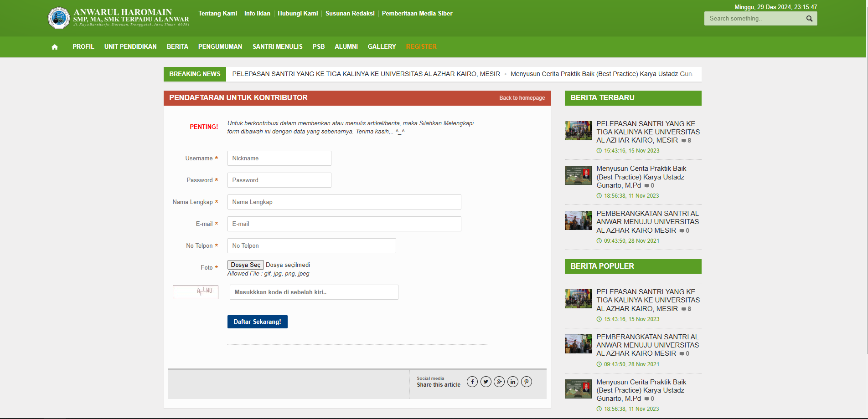Open PELEPASAN SANTRI article in Berita Populer
This screenshot has height=419, width=868.
(x=648, y=300)
